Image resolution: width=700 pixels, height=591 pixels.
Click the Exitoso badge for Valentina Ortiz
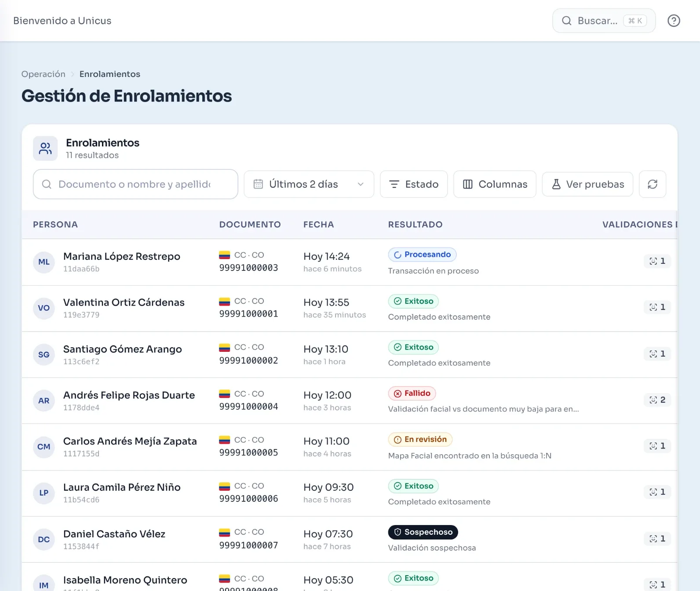[x=414, y=301]
